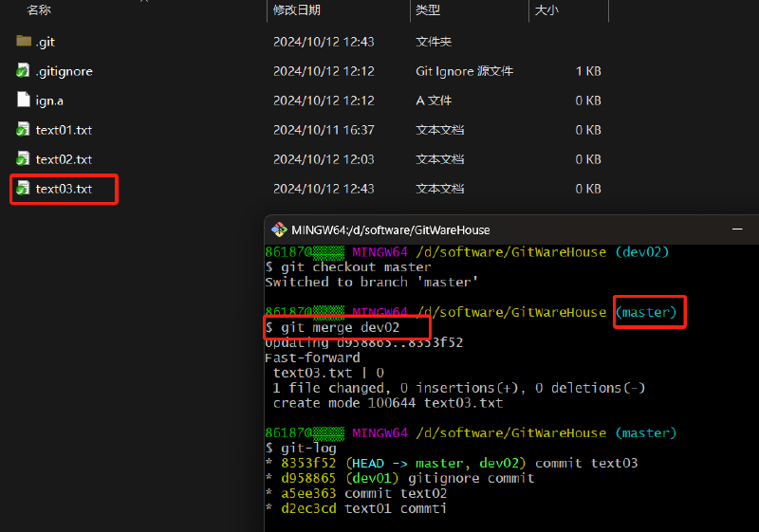
Task: Open the .git folder icon
Action: (24, 41)
